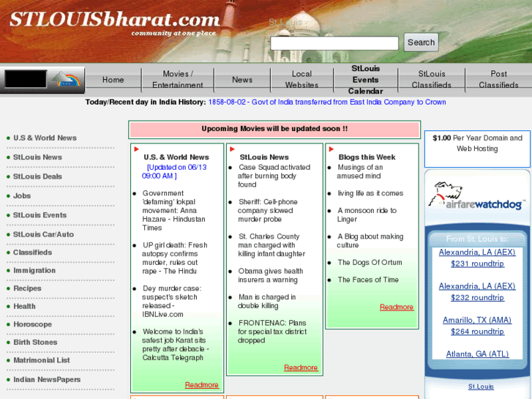Click into the search text field
Screen dimensions: 532x399
point(334,43)
